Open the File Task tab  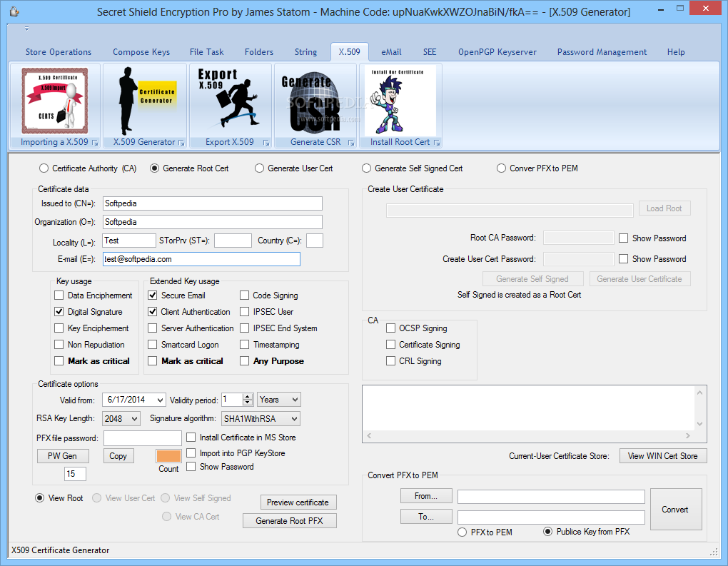pyautogui.click(x=206, y=52)
